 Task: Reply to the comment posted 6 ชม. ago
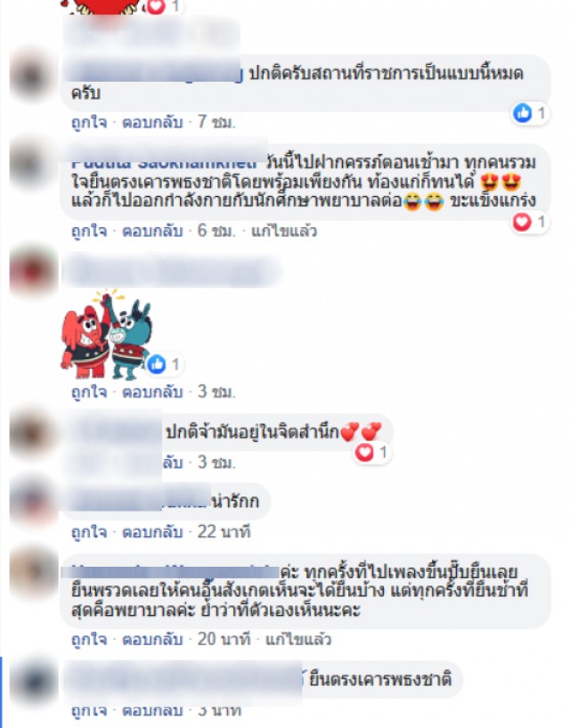click(x=152, y=231)
